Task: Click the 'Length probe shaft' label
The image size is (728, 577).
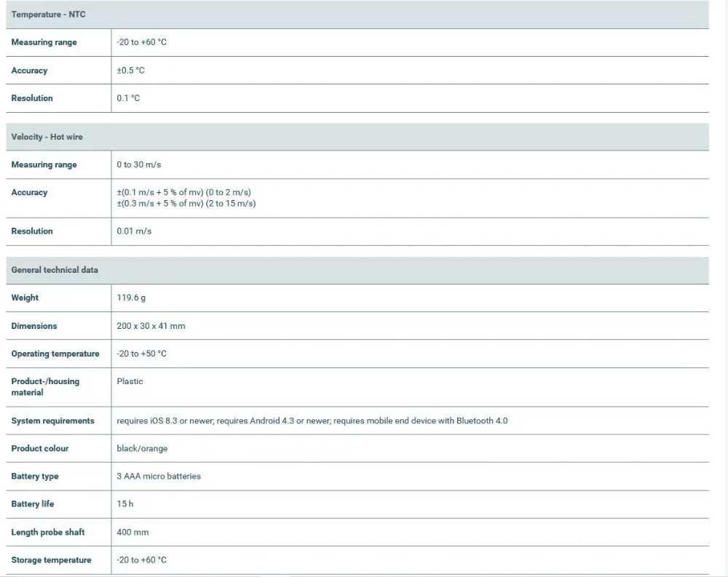Action: (x=48, y=533)
